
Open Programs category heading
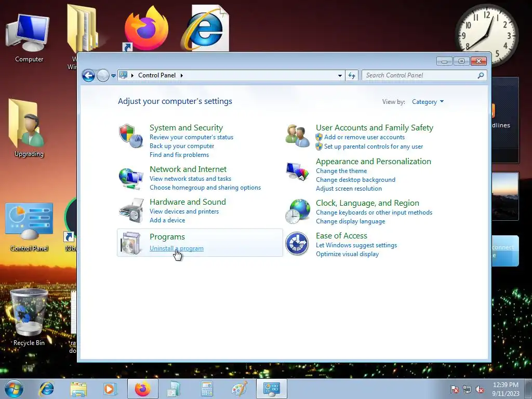[167, 237]
